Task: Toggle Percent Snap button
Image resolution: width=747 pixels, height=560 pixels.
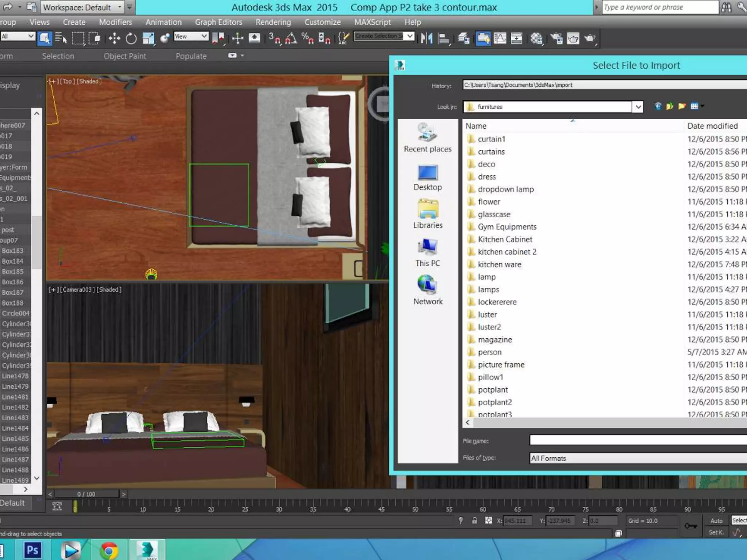Action: [307, 38]
